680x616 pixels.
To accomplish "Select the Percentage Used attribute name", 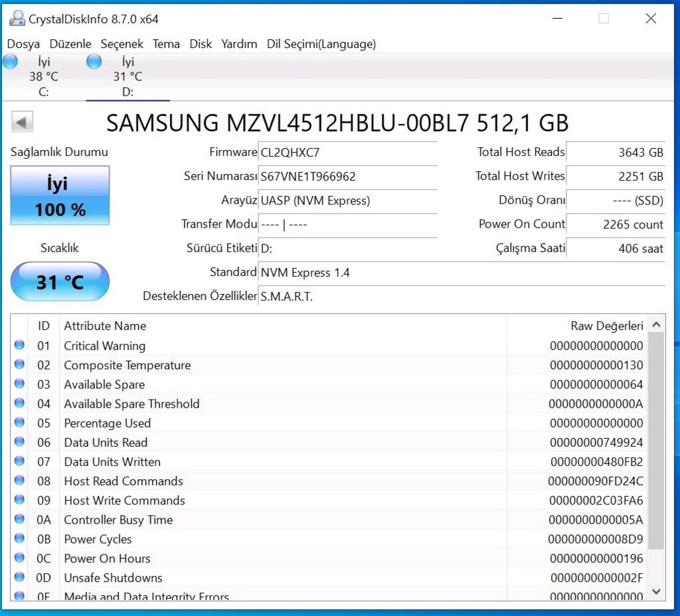I will pyautogui.click(x=107, y=423).
